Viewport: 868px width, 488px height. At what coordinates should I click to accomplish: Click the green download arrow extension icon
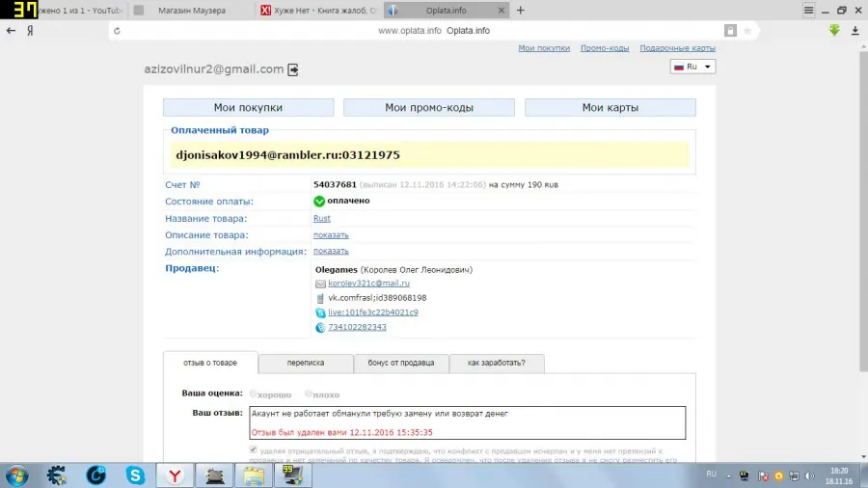coord(834,31)
